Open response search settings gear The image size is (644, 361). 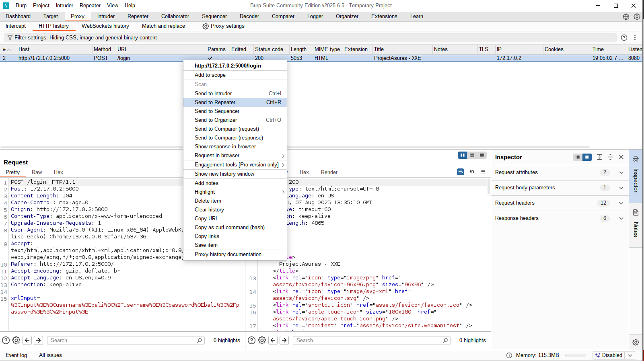pyautogui.click(x=262, y=340)
